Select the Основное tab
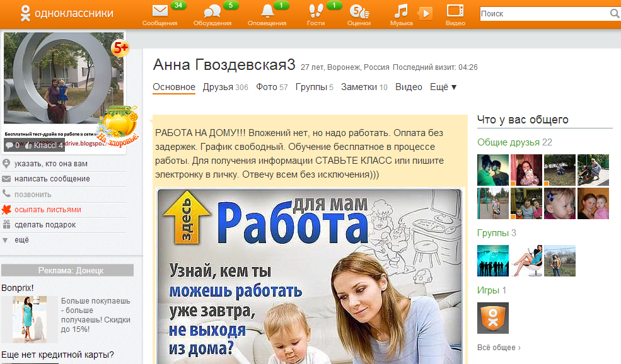This screenshot has height=364, width=621. (x=174, y=87)
